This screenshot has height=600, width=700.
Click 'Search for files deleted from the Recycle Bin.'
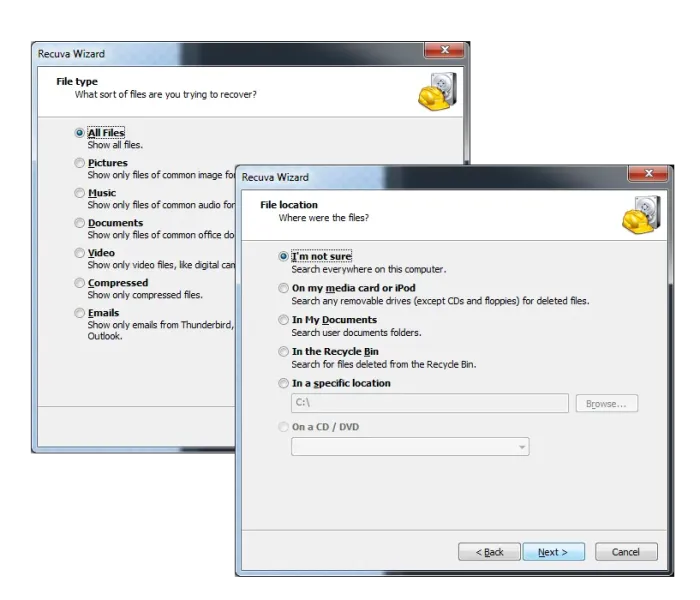click(384, 364)
